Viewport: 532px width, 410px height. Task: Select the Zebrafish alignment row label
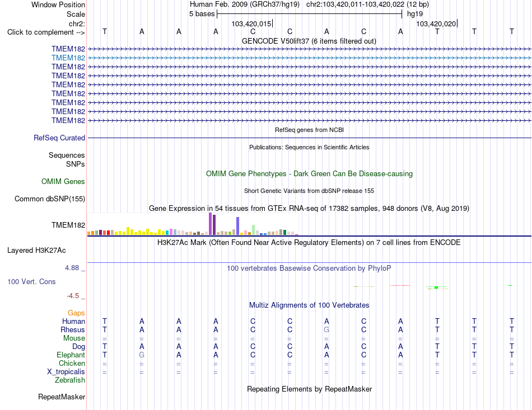pyautogui.click(x=70, y=380)
